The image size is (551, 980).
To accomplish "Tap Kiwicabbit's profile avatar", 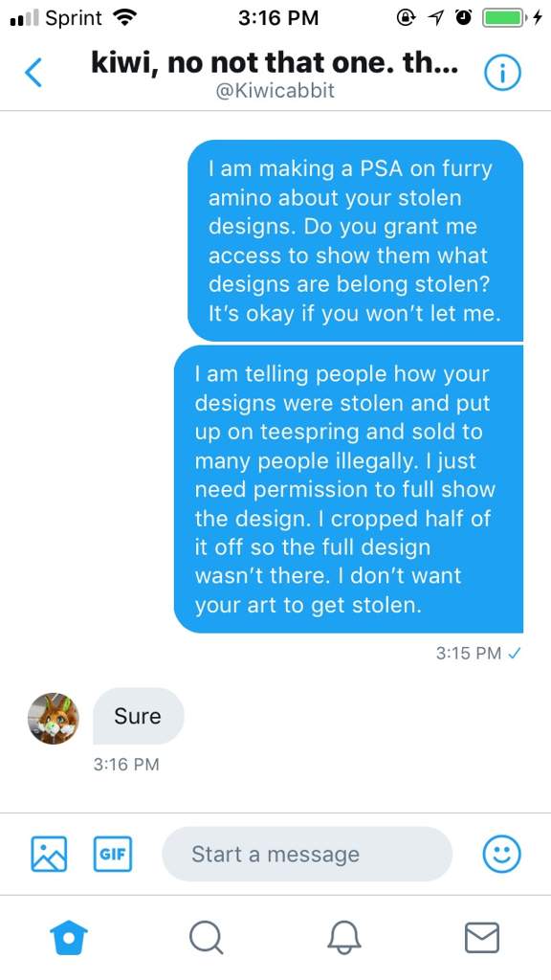I will click(x=54, y=718).
